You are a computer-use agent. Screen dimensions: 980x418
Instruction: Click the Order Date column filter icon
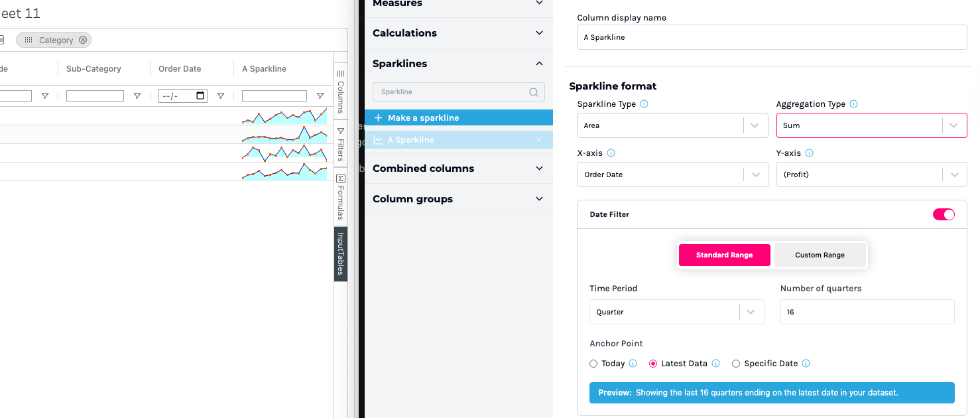pyautogui.click(x=221, y=96)
